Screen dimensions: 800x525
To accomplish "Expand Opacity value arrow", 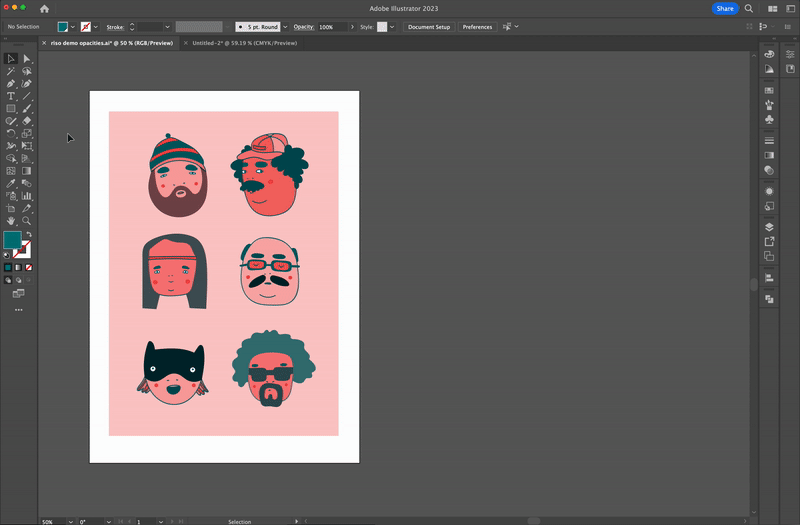I will point(352,27).
